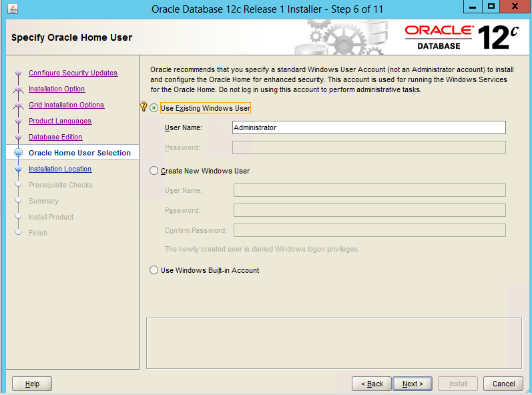Click the Oracle Database 12c logo
This screenshot has height=395, width=532.
click(x=461, y=37)
